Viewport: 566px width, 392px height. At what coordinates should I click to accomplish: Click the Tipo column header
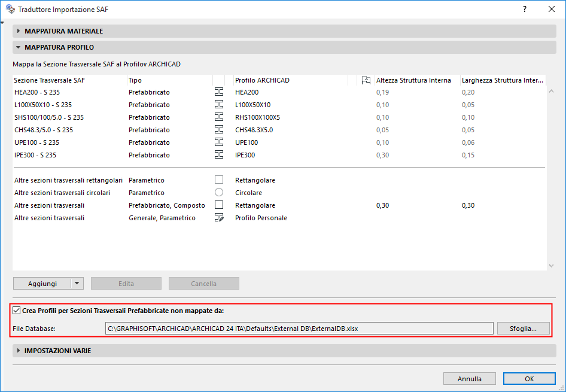tap(170, 80)
